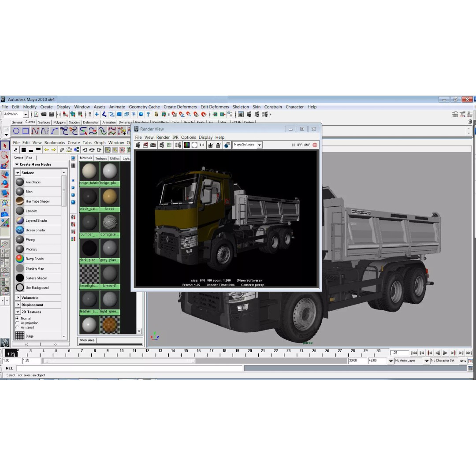Select the brass material swatch
The image size is (476, 476).
tap(110, 199)
